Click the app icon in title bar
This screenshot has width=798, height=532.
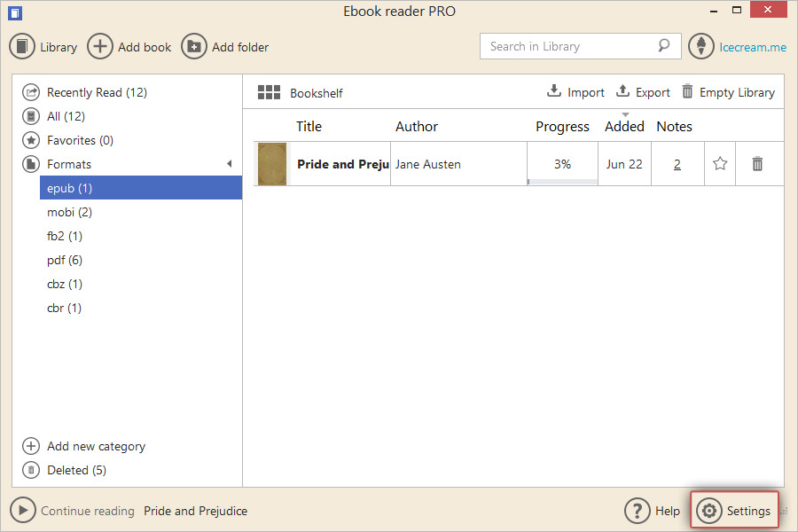coord(15,12)
